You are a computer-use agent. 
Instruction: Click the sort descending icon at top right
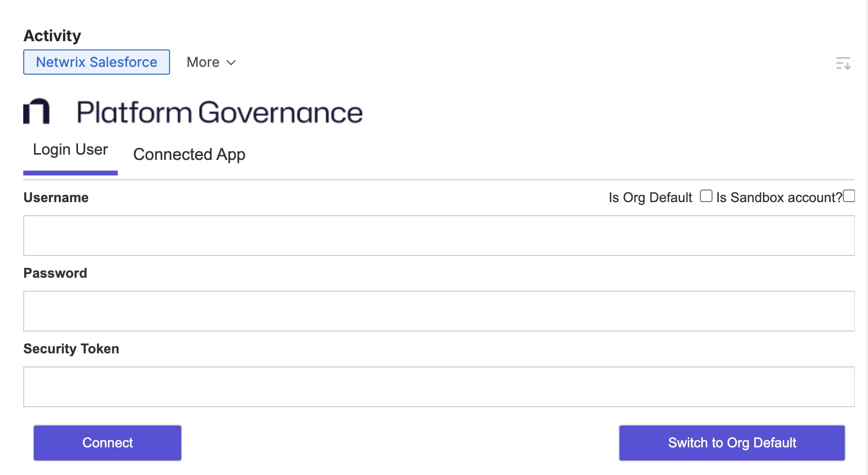(x=843, y=63)
